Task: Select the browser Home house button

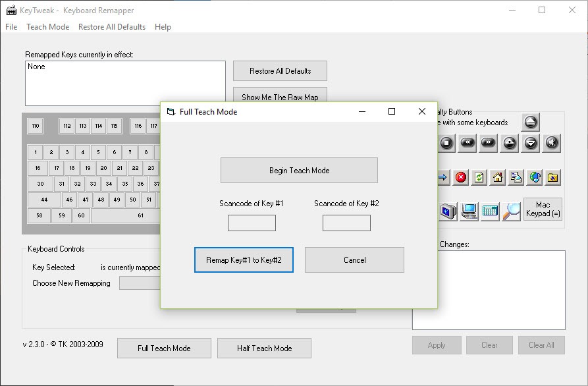Action: pos(498,177)
